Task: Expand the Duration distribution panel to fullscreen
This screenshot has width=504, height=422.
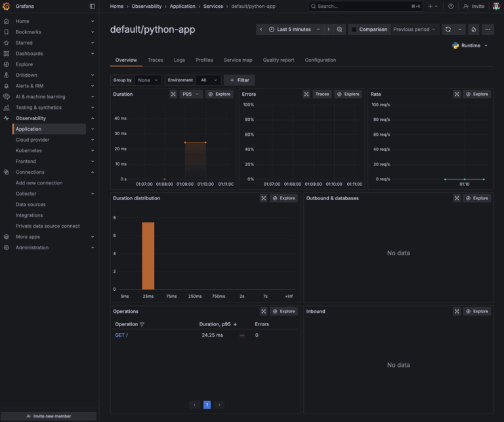Action: click(264, 198)
